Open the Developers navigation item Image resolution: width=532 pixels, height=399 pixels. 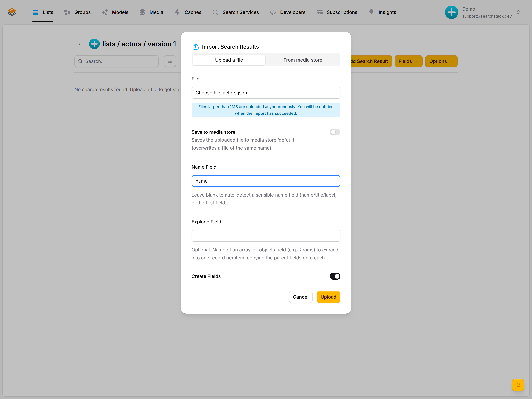click(x=287, y=12)
